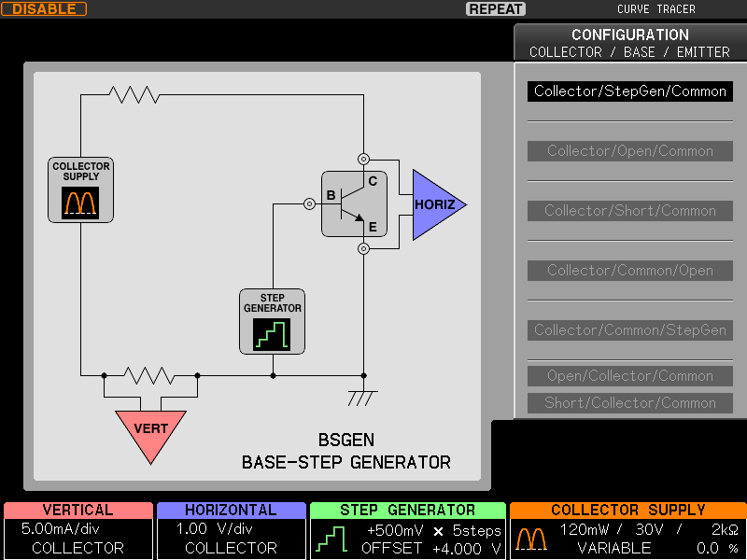Viewport: 747px width, 560px height.
Task: Click the 30V max voltage value
Action: point(649,529)
